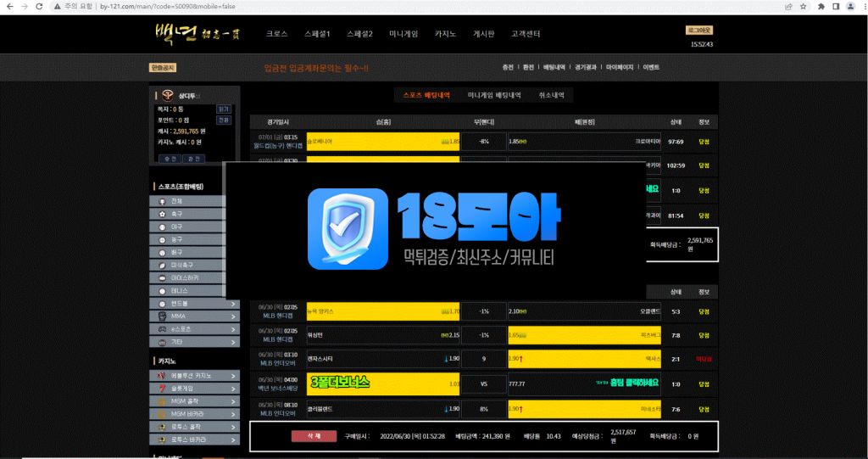Screen dimensions: 868x459
Task: Reload the page with the refresh icon
Action: 39,7
